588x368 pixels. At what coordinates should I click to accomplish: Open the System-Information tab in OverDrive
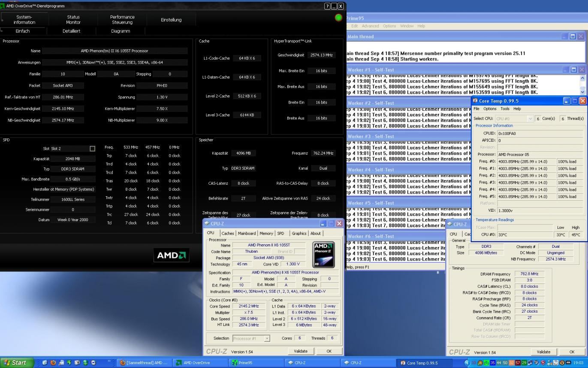click(x=24, y=20)
